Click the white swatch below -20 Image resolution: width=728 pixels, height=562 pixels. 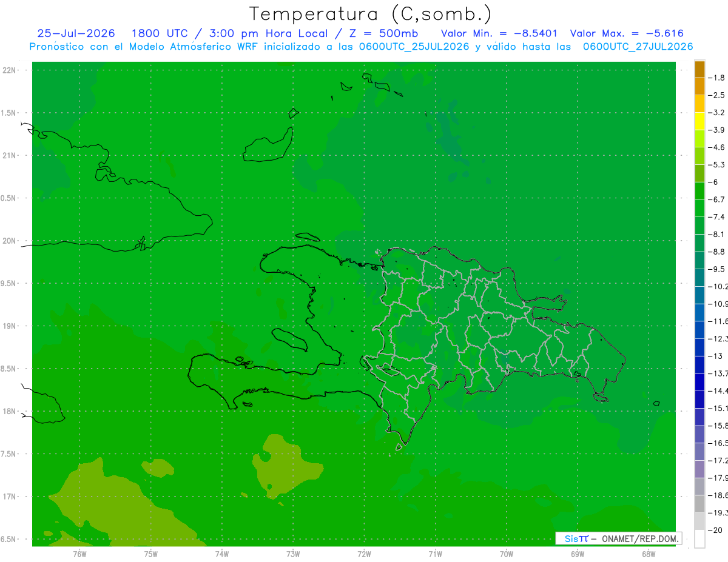[x=699, y=539]
